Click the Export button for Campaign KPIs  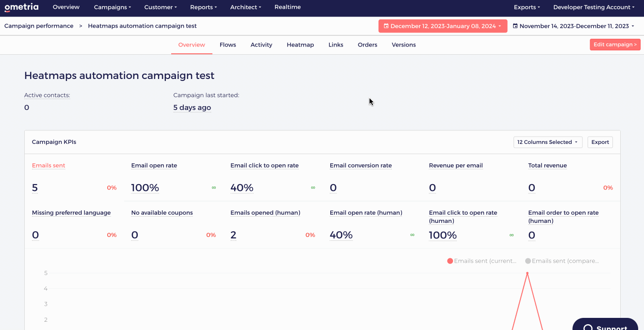coord(600,142)
